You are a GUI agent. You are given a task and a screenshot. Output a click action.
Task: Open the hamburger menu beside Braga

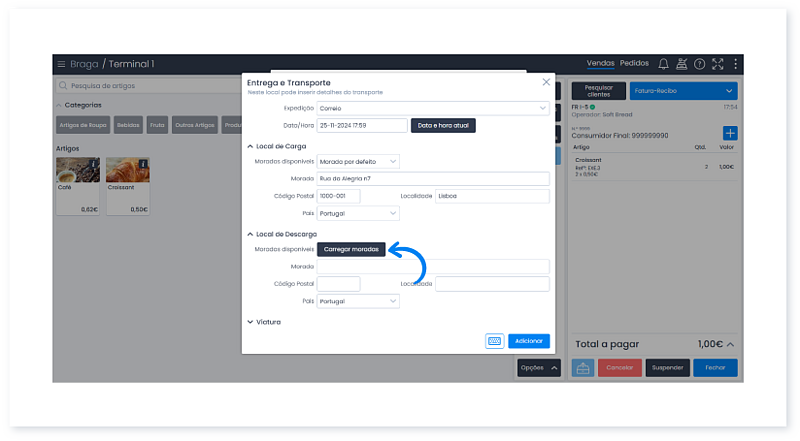[x=61, y=64]
